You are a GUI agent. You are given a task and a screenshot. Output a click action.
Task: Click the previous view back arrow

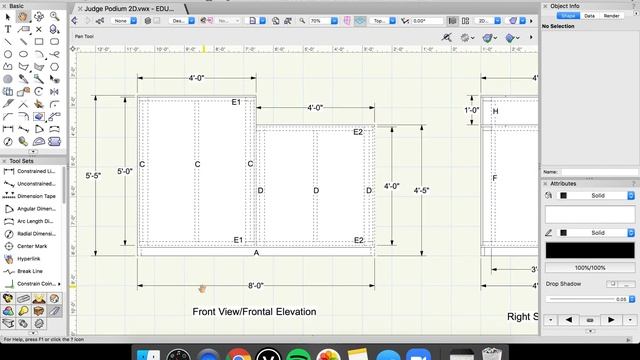75,20
